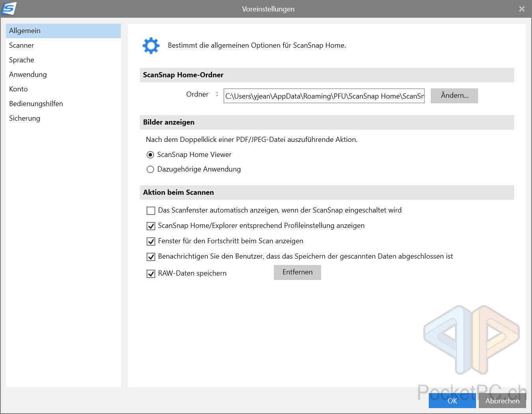Image resolution: width=532 pixels, height=414 pixels.
Task: Toggle ScanSnap Home/Explorer Profileinstellung checkbox
Action: [151, 226]
